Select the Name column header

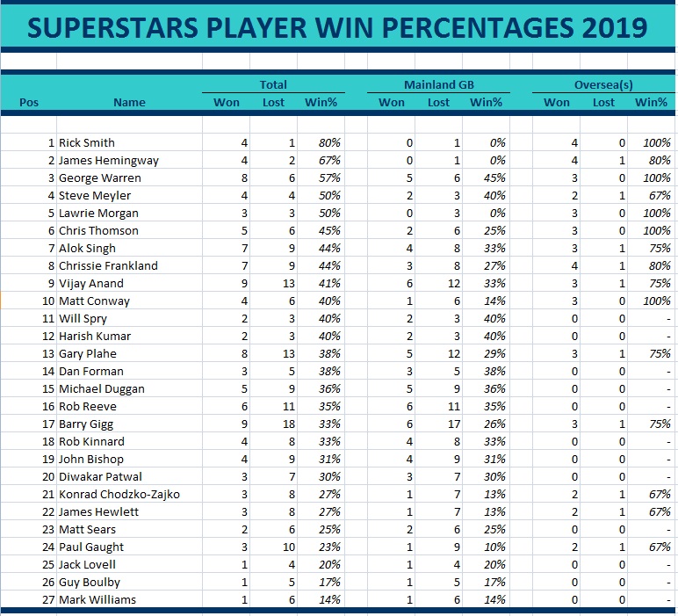pyautogui.click(x=129, y=102)
